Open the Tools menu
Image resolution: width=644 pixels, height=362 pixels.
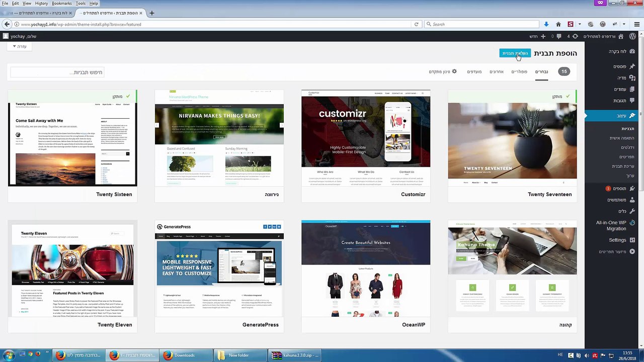tap(80, 4)
